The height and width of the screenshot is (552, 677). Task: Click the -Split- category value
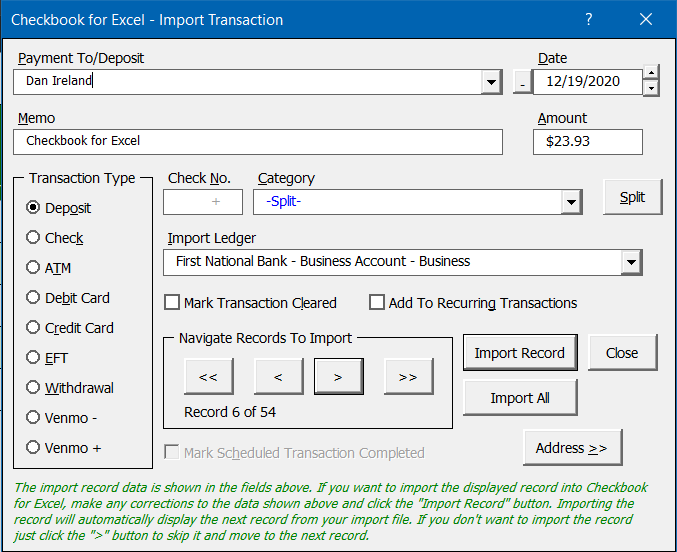[x=283, y=201]
